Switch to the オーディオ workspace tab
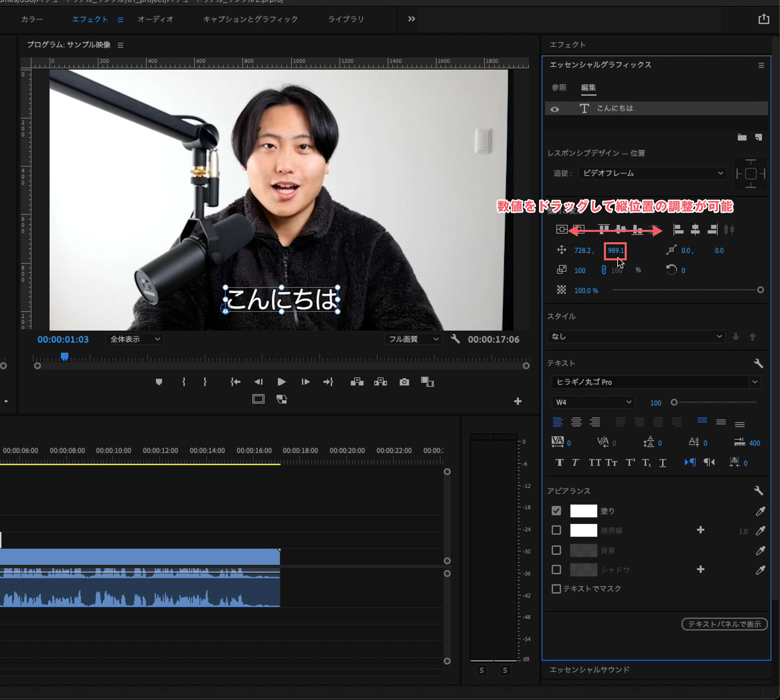This screenshot has height=700, width=780. 155,19
